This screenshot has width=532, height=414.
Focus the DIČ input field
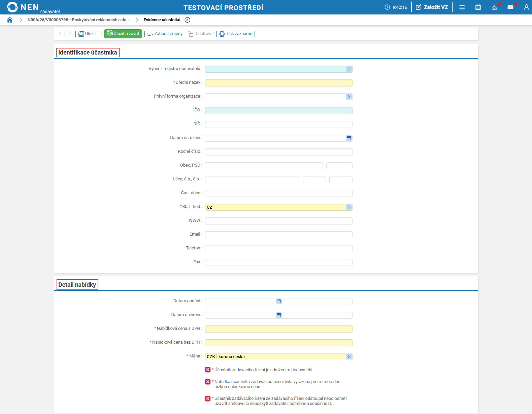pos(279,124)
